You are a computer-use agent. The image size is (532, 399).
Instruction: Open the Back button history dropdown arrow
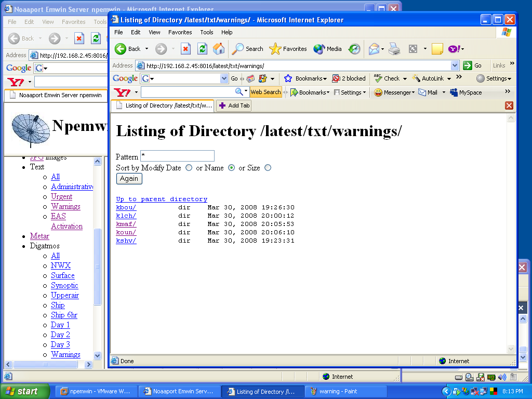coord(147,49)
